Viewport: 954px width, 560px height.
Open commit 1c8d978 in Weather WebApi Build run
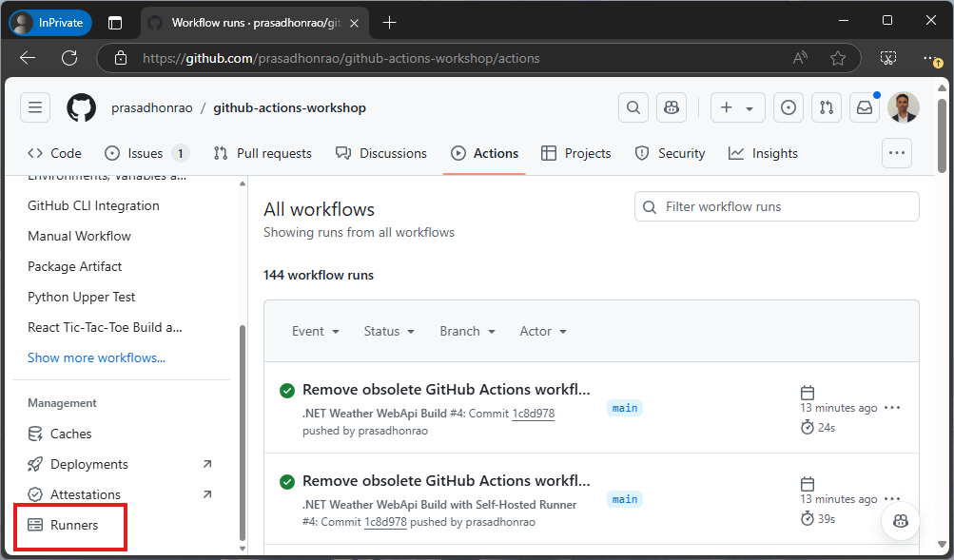pos(534,414)
